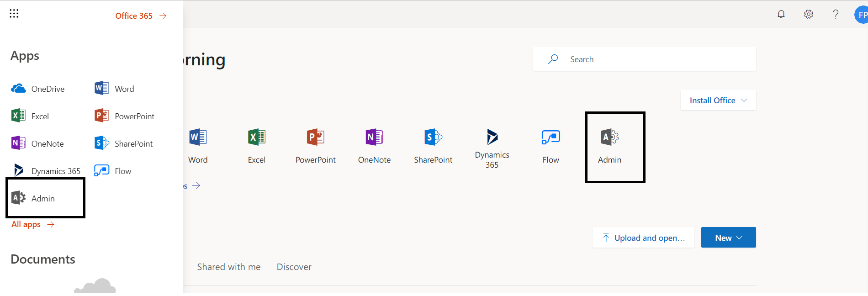Image resolution: width=868 pixels, height=296 pixels.
Task: Open the app launcher waffle icon
Action: click(14, 14)
